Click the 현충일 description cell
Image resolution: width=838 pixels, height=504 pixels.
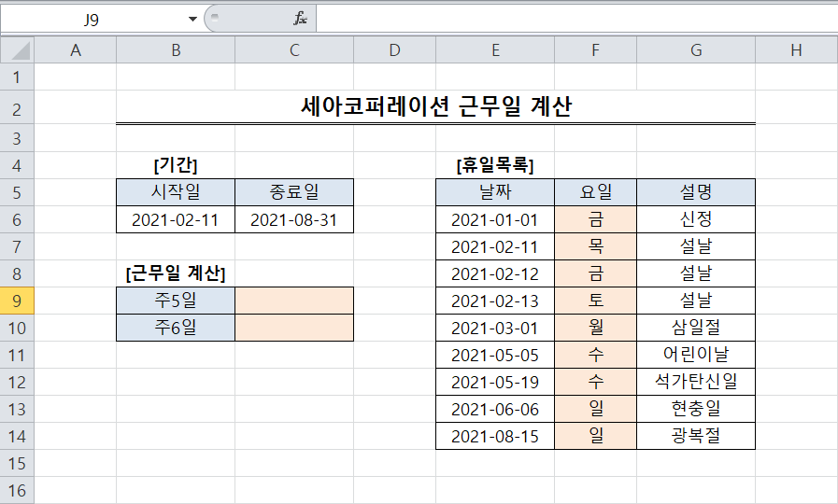click(696, 409)
